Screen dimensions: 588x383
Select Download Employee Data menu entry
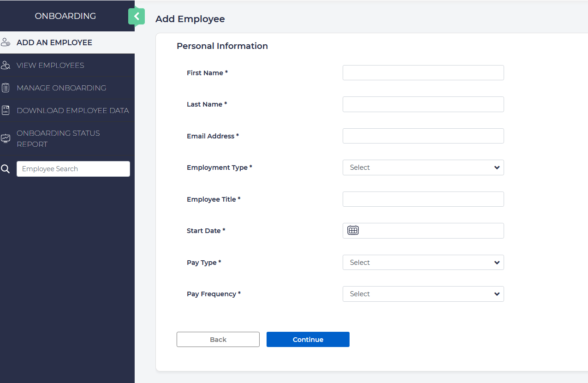72,110
